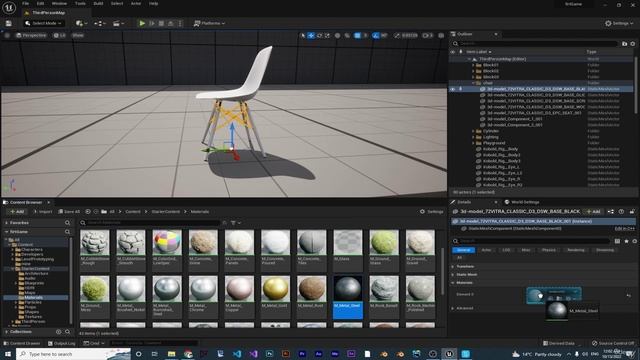Click Import in the Content Browser

[43, 211]
